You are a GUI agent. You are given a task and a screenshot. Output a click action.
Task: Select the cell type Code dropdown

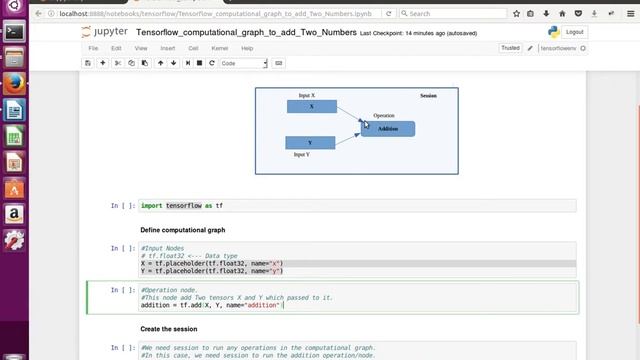(244, 63)
